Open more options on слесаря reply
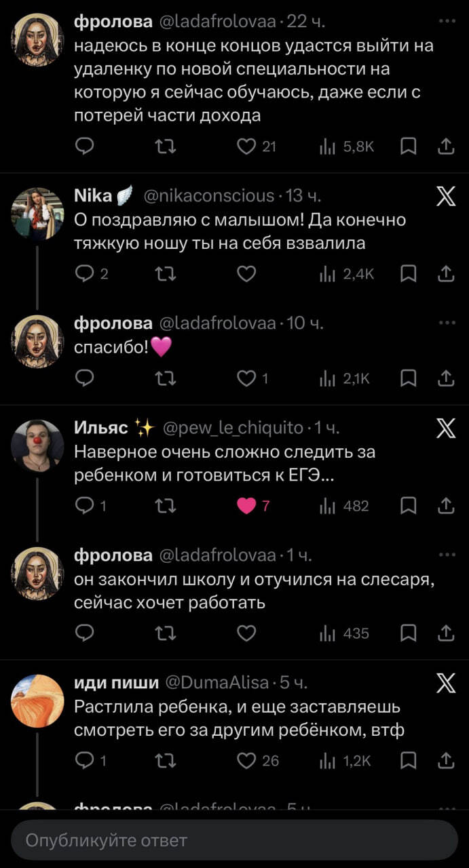Image resolution: width=469 pixels, height=868 pixels. (446, 555)
